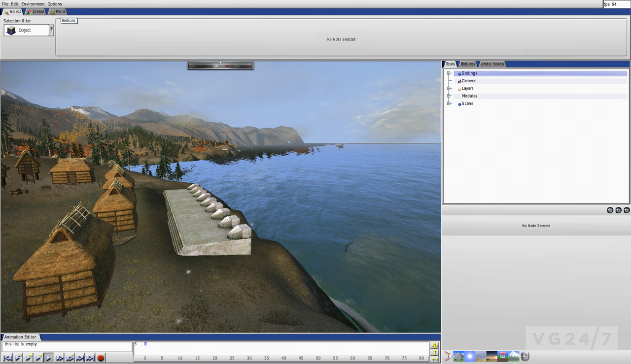The image size is (631, 364).
Task: Open the Environment menu
Action: point(33,4)
